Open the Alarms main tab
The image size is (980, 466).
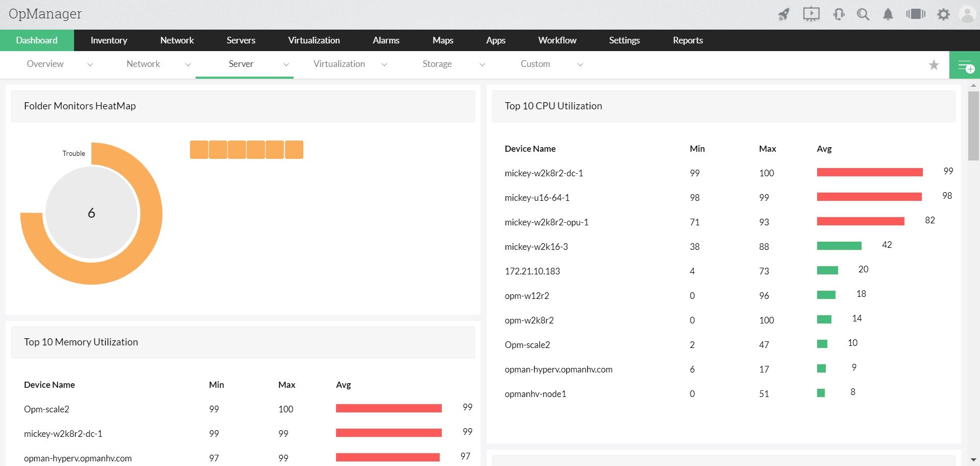coord(386,40)
